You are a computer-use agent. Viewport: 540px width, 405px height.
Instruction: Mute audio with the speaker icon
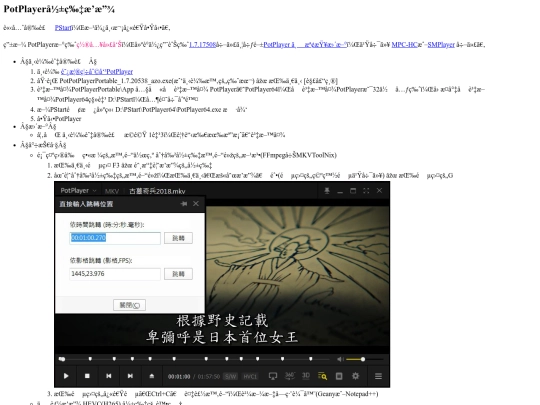tap(340, 359)
